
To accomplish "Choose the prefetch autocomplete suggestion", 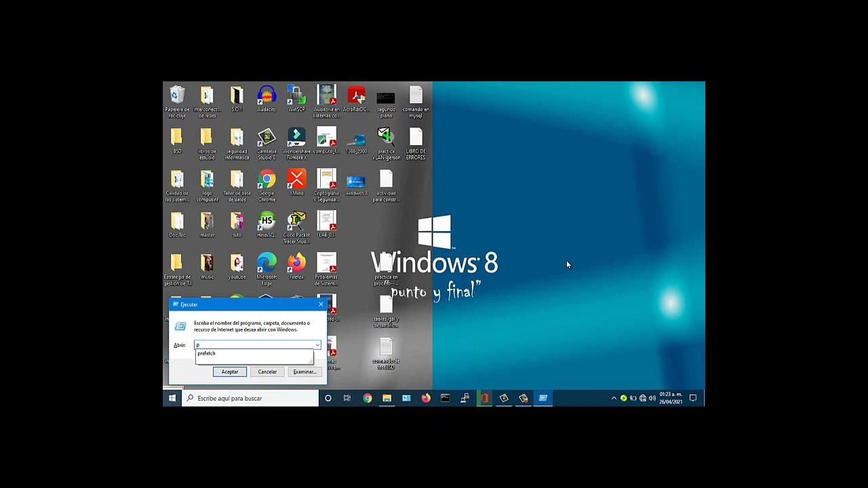I will tap(254, 354).
